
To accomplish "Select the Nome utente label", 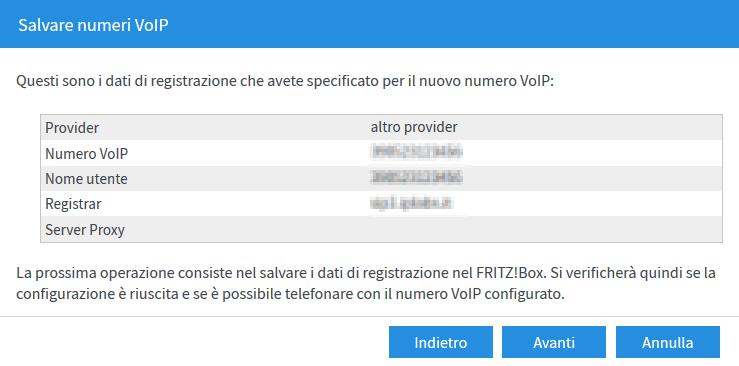I will click(86, 179).
